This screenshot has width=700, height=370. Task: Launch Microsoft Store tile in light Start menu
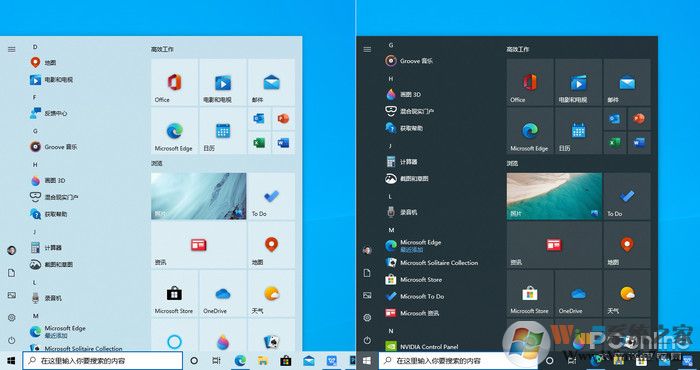[175, 293]
